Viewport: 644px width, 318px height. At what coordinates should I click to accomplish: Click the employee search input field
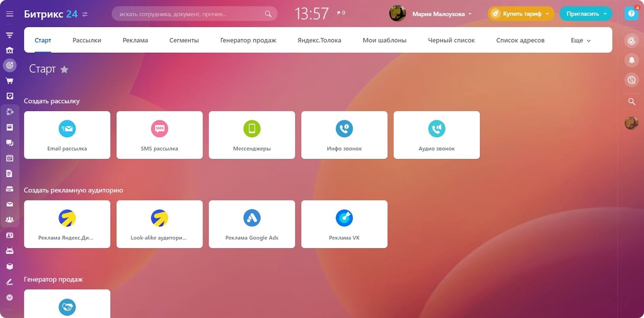pyautogui.click(x=190, y=14)
